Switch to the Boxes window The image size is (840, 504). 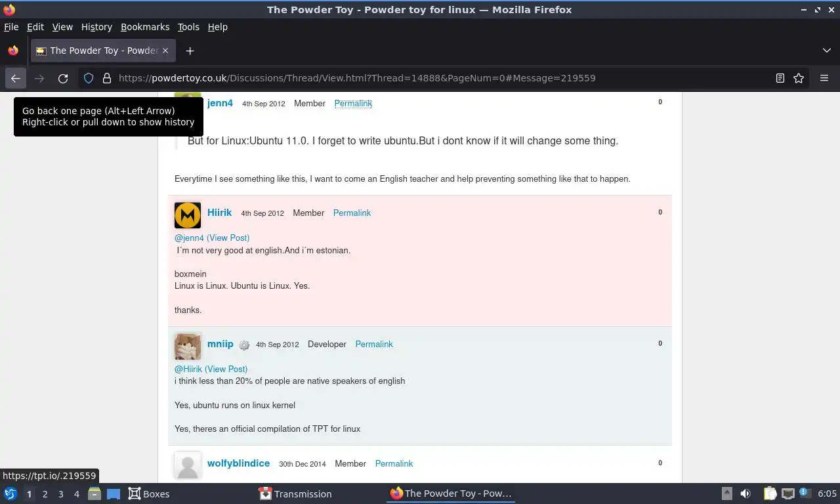(149, 493)
